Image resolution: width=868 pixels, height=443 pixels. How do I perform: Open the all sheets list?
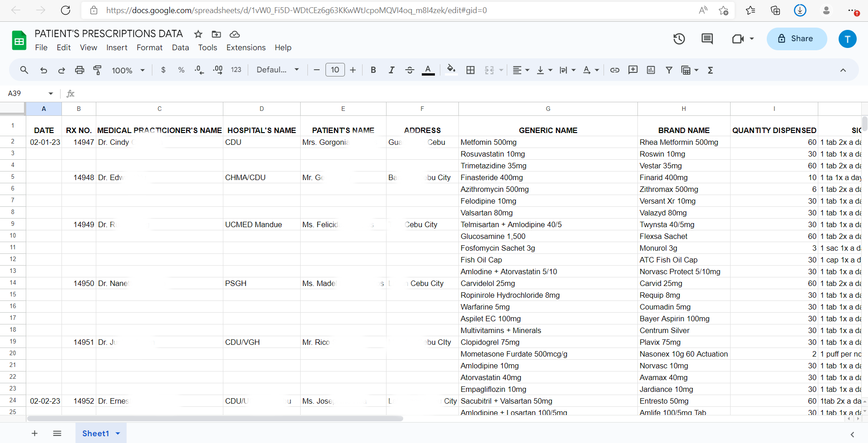point(57,433)
